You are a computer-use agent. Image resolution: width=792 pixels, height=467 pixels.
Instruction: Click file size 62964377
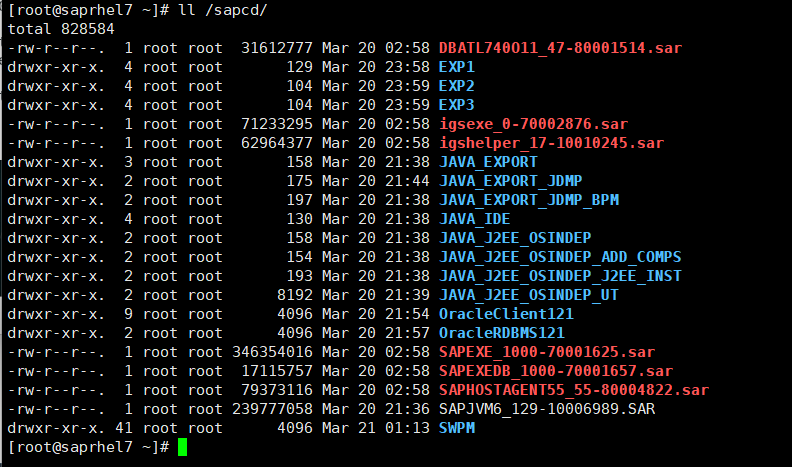(277, 143)
